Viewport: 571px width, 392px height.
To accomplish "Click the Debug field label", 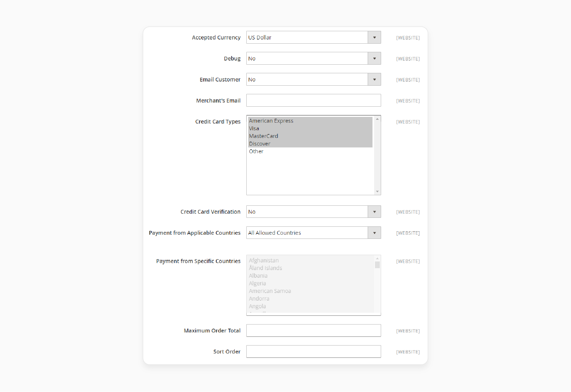I will pos(232,59).
